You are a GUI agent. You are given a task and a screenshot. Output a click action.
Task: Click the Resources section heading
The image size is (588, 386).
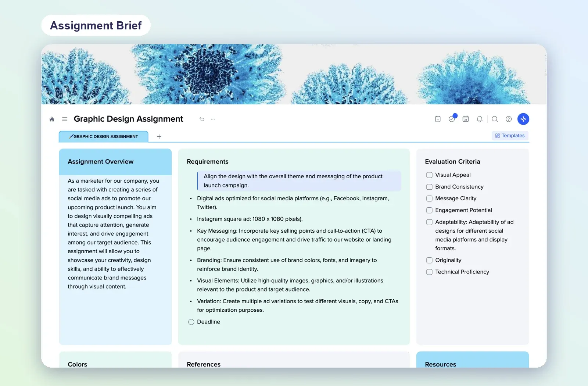coord(441,364)
